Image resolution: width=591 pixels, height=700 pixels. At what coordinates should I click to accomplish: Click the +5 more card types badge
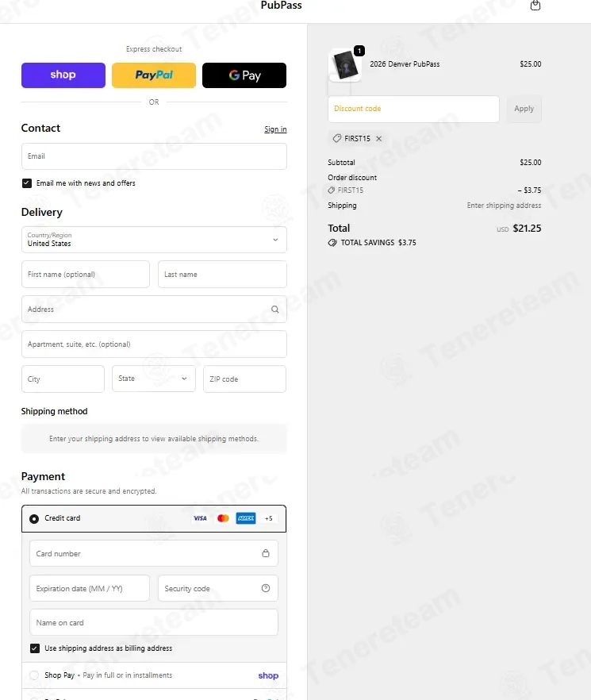pyautogui.click(x=269, y=518)
